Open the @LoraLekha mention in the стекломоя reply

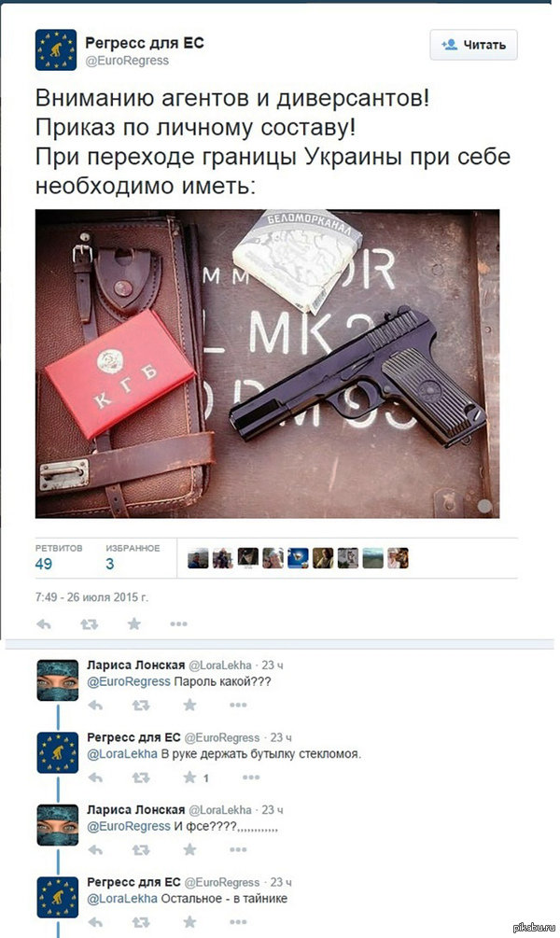[122, 754]
